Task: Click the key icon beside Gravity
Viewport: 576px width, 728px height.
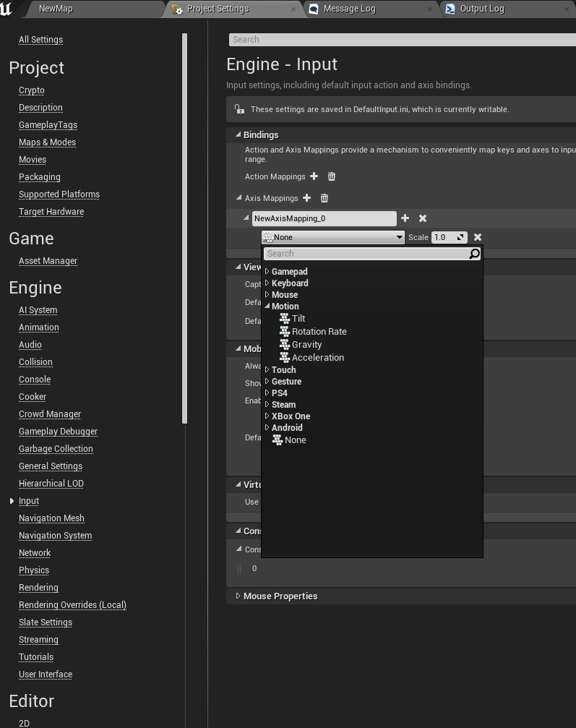Action: [x=285, y=344]
